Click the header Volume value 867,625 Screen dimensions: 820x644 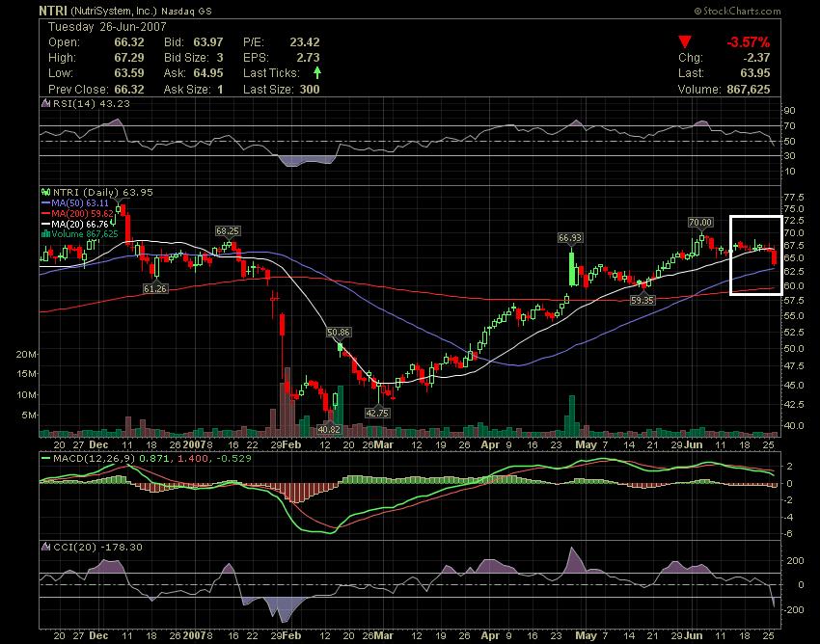click(749, 89)
